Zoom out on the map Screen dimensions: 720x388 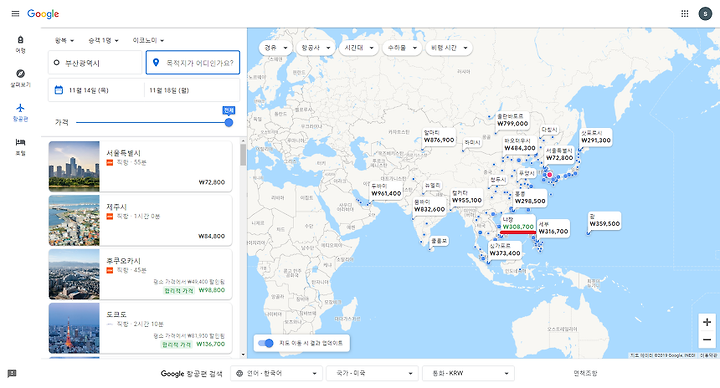pyautogui.click(x=707, y=340)
